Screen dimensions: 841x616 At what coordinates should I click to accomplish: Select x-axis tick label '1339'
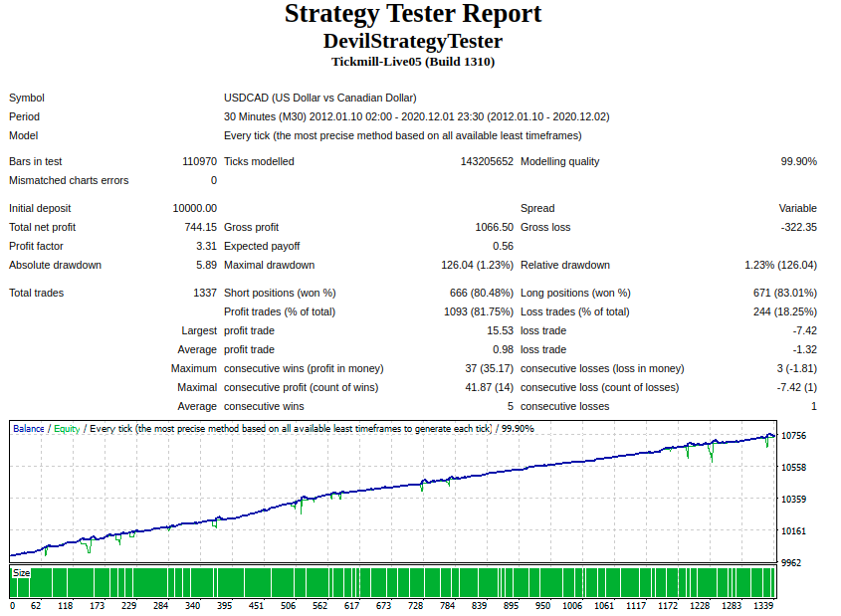(763, 605)
